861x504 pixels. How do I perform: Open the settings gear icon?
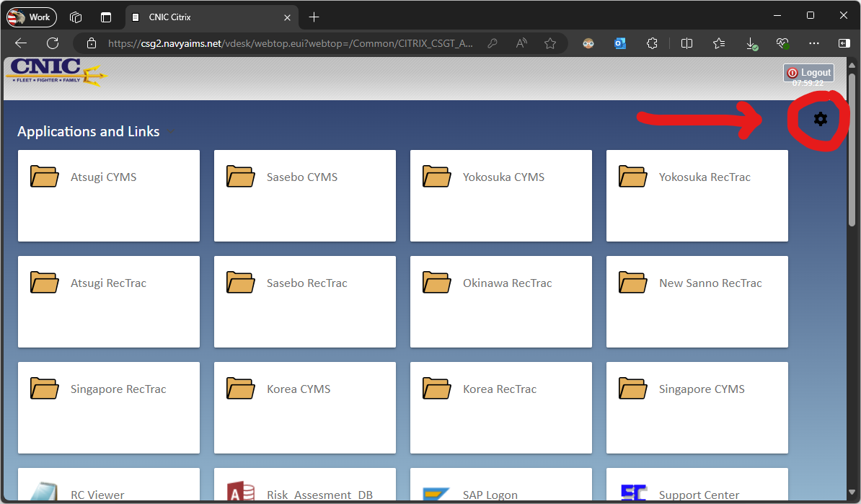coord(820,119)
